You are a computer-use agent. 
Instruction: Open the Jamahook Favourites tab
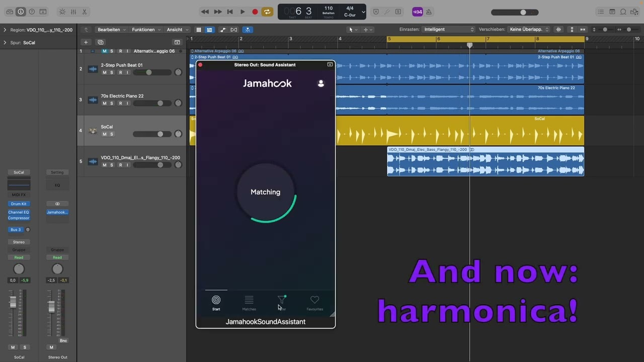click(x=314, y=303)
